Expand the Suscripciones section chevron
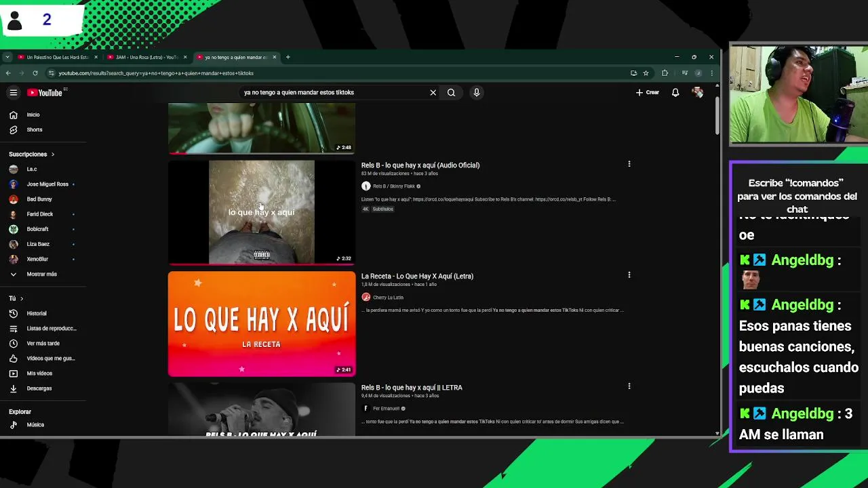Screen dimensions: 868x488 (x=53, y=155)
